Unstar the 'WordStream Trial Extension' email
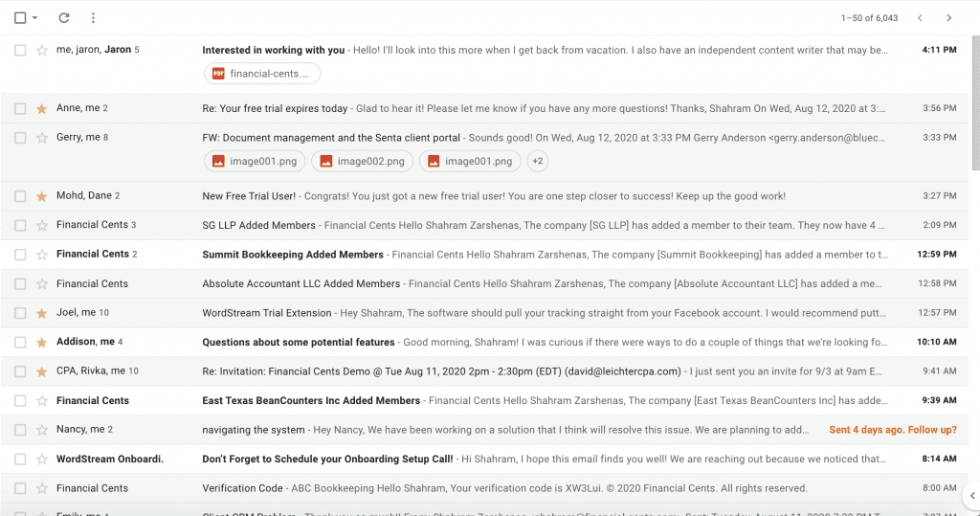This screenshot has width=980, height=516. [42, 313]
